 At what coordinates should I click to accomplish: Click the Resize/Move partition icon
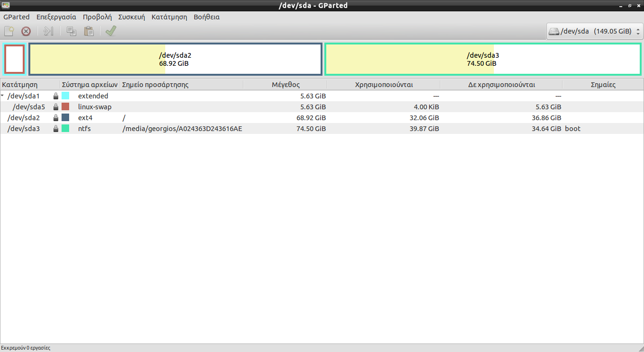[x=49, y=31]
